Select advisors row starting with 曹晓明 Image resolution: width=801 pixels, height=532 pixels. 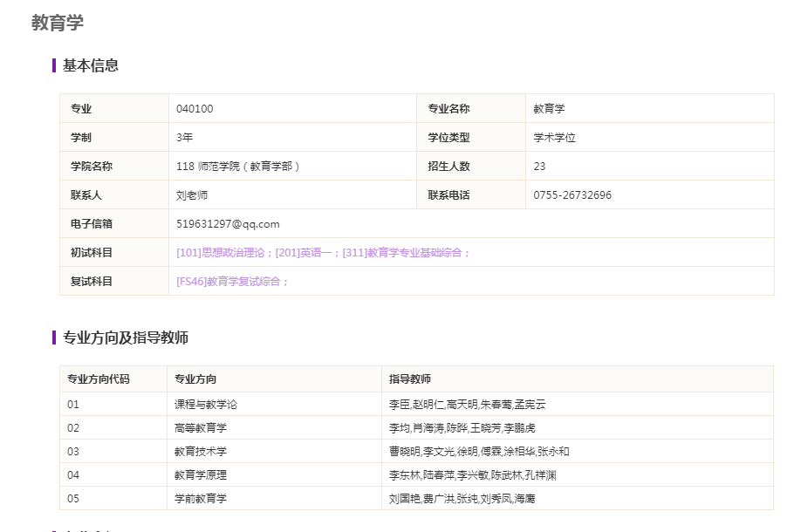click(479, 452)
